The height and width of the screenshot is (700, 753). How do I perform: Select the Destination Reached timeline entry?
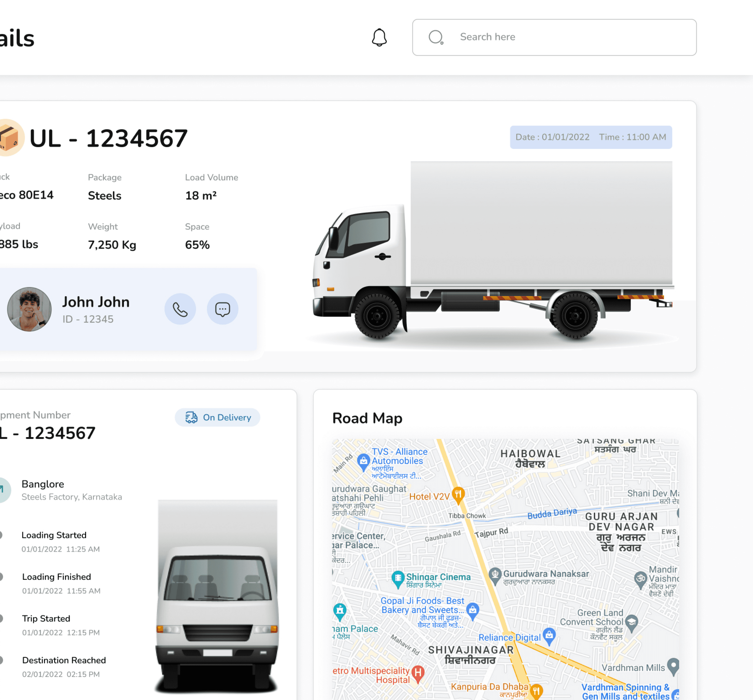[x=64, y=660]
